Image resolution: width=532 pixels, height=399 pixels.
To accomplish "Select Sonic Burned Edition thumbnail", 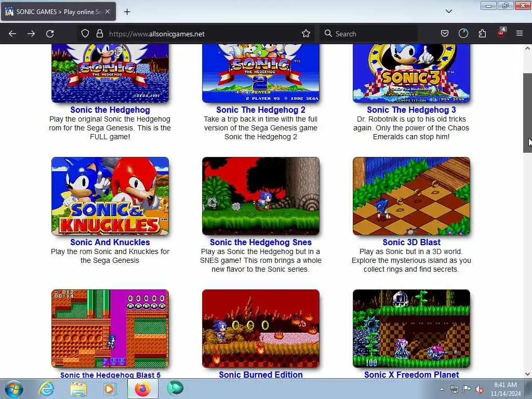I will pos(261,328).
